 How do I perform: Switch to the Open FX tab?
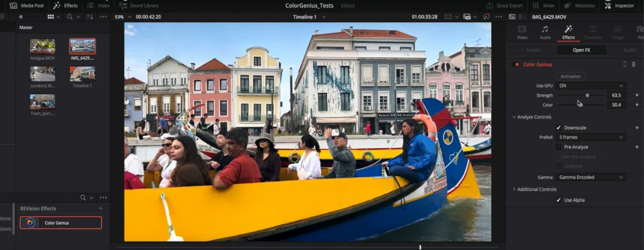coord(582,50)
